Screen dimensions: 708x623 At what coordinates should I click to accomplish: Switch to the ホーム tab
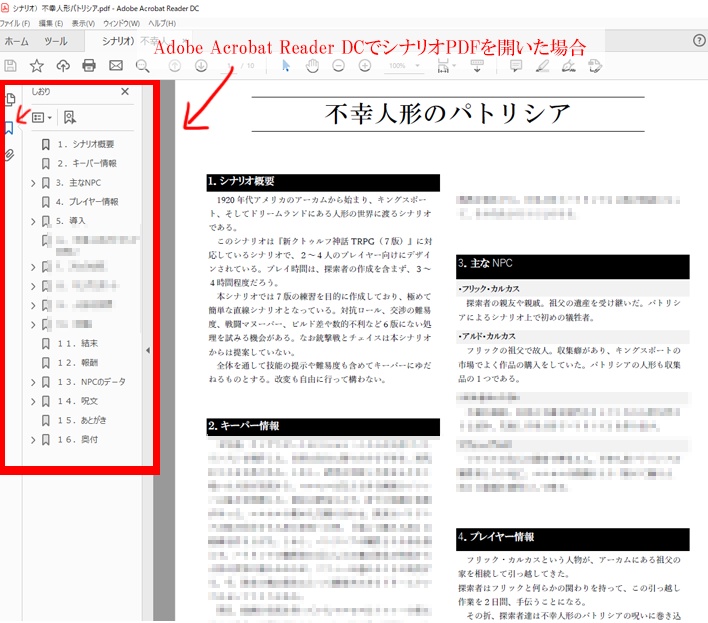[16, 42]
